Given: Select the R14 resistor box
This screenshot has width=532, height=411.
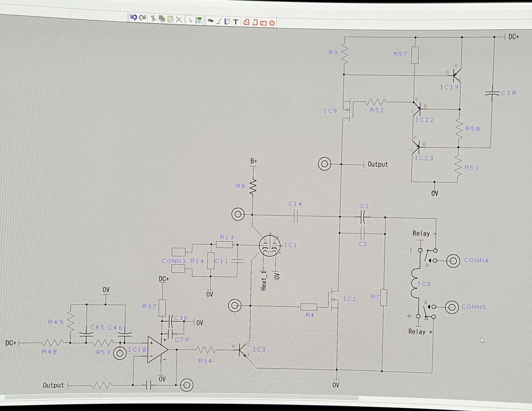Looking at the screenshot, I should tap(211, 261).
